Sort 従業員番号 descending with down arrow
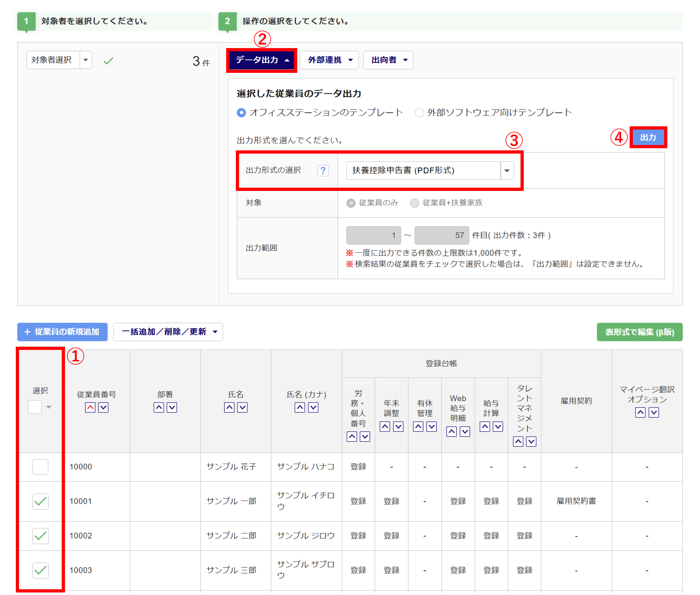This screenshot has width=700, height=595. (x=103, y=407)
